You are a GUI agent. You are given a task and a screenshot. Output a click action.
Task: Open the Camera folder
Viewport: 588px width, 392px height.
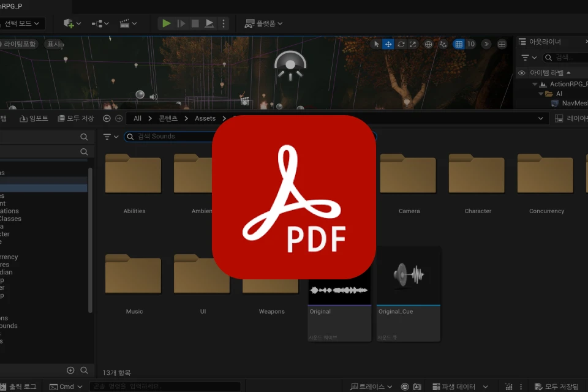pyautogui.click(x=409, y=184)
